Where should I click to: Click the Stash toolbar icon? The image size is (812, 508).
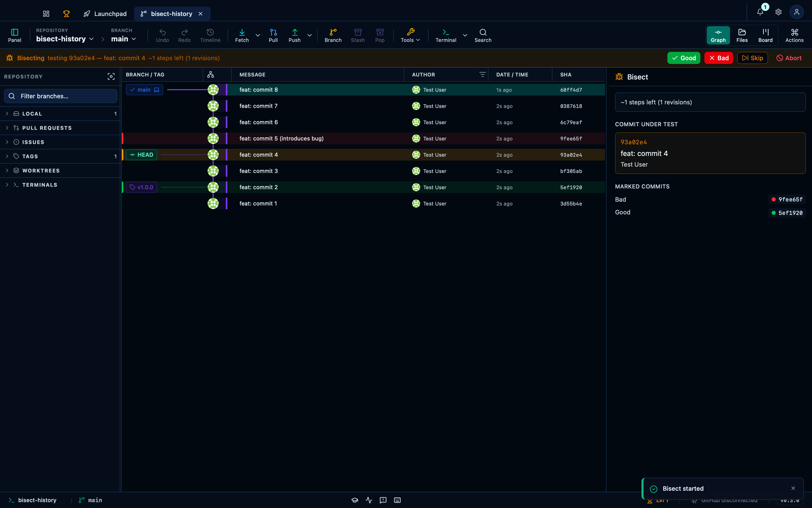358,35
